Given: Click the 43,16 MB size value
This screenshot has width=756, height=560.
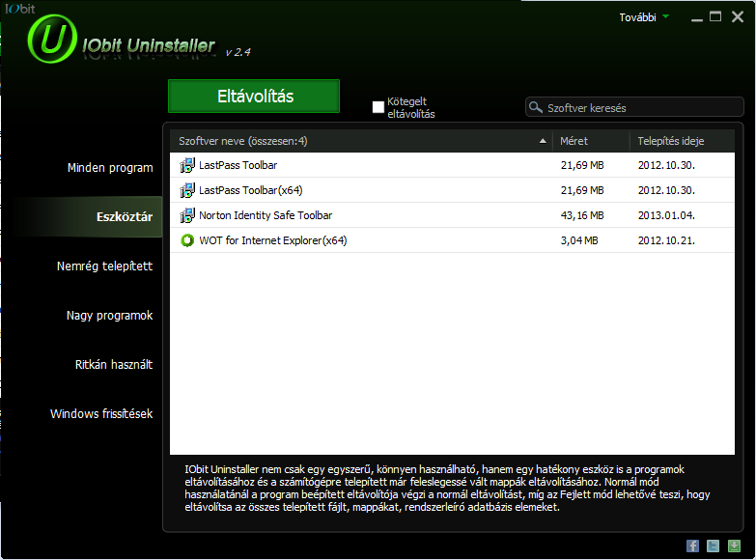Looking at the screenshot, I should (582, 215).
